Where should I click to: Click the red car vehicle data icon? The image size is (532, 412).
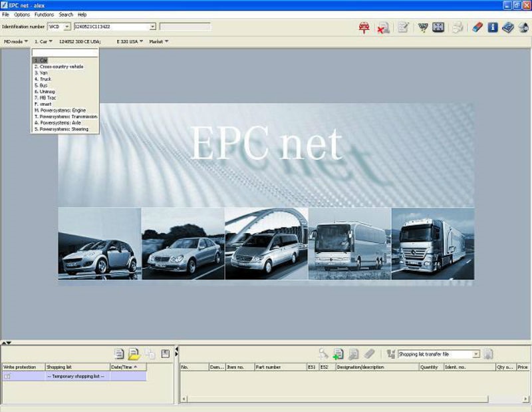[364, 27]
